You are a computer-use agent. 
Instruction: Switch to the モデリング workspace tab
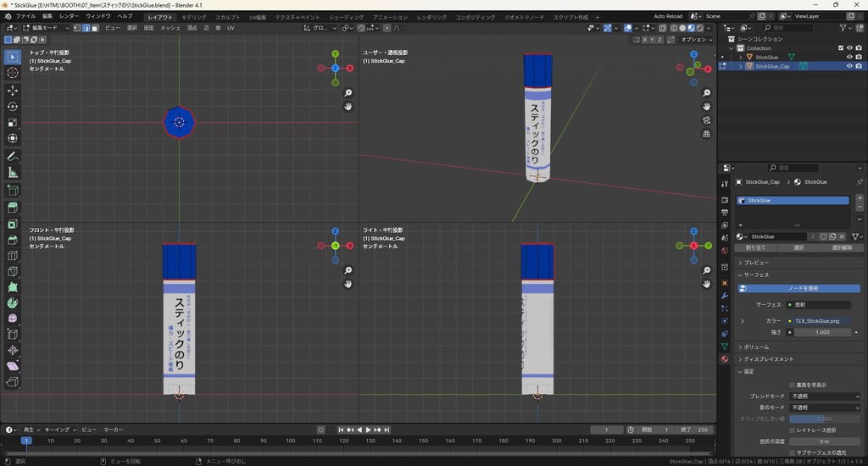tap(193, 17)
